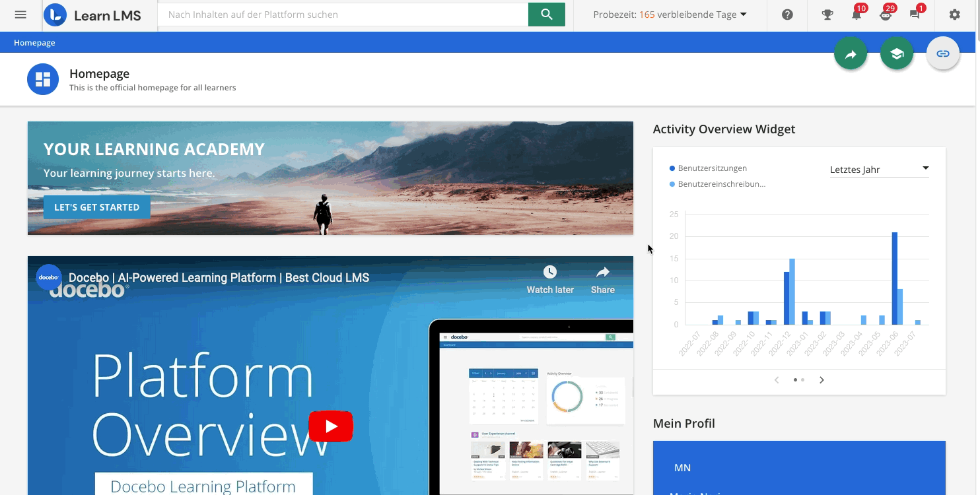Viewport: 980px width, 495px height.
Task: Open the settings gear icon
Action: click(x=954, y=15)
